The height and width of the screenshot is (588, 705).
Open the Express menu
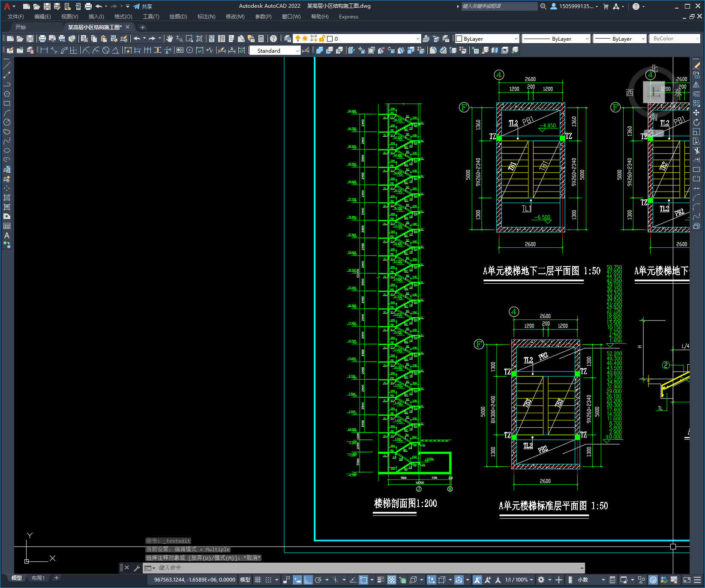coord(348,17)
